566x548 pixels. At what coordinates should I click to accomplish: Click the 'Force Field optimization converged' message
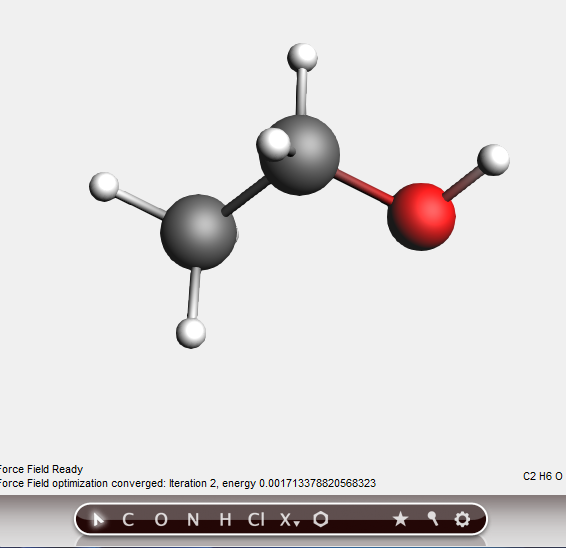(x=188, y=483)
